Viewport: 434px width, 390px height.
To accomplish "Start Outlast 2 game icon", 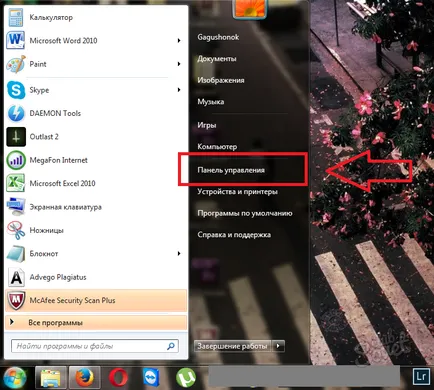I will (x=16, y=137).
